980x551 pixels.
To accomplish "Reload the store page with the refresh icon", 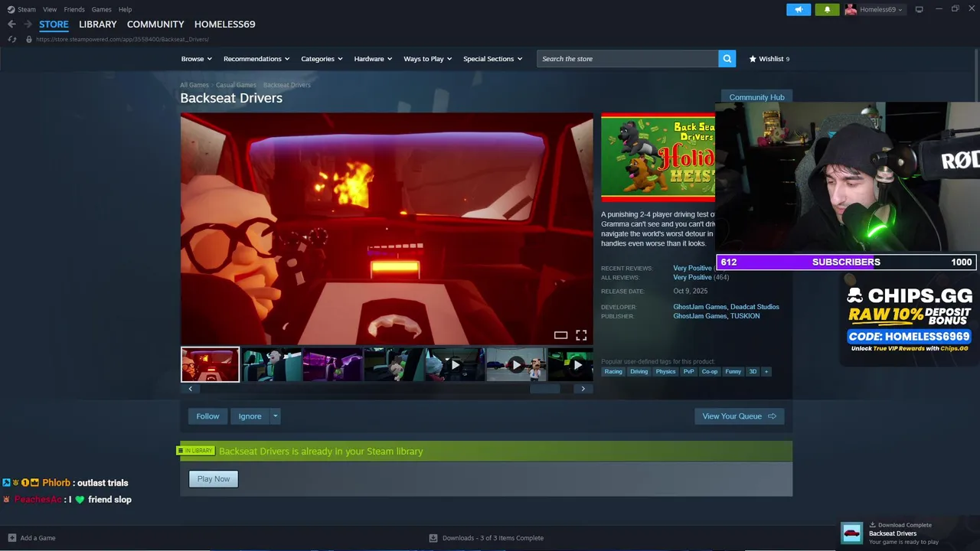I will point(11,39).
